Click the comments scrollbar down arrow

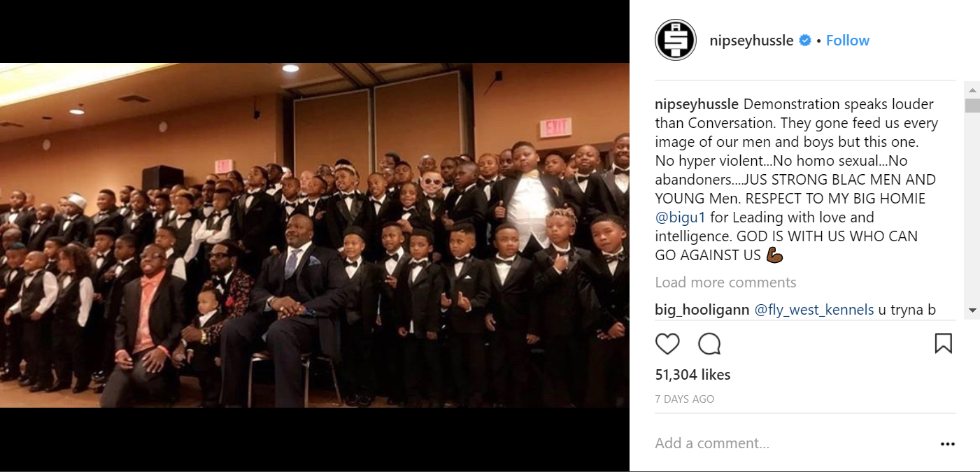(972, 310)
